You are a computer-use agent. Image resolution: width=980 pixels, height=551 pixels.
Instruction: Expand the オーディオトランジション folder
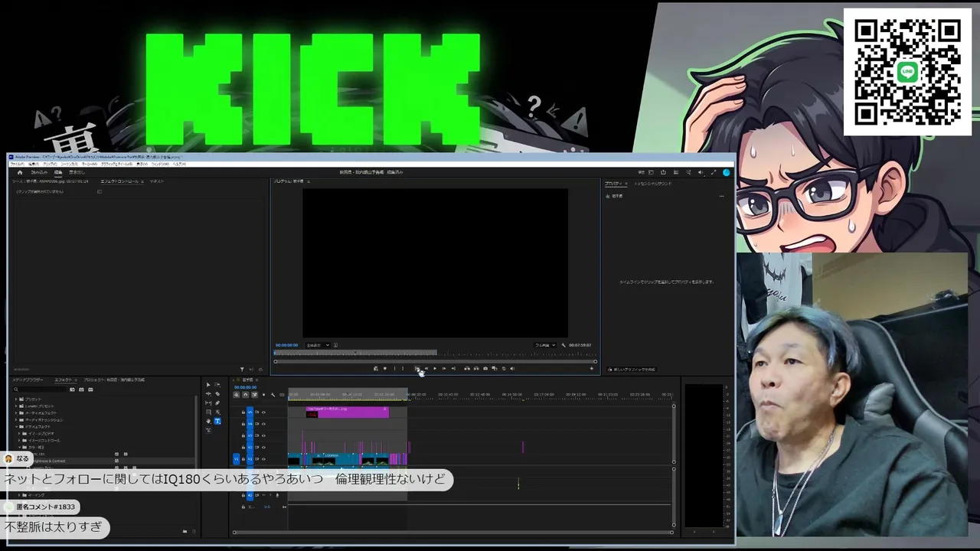pyautogui.click(x=16, y=420)
